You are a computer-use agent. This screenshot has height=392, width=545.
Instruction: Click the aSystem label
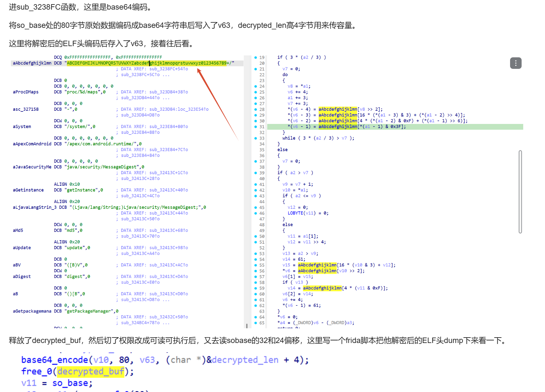[x=22, y=127]
